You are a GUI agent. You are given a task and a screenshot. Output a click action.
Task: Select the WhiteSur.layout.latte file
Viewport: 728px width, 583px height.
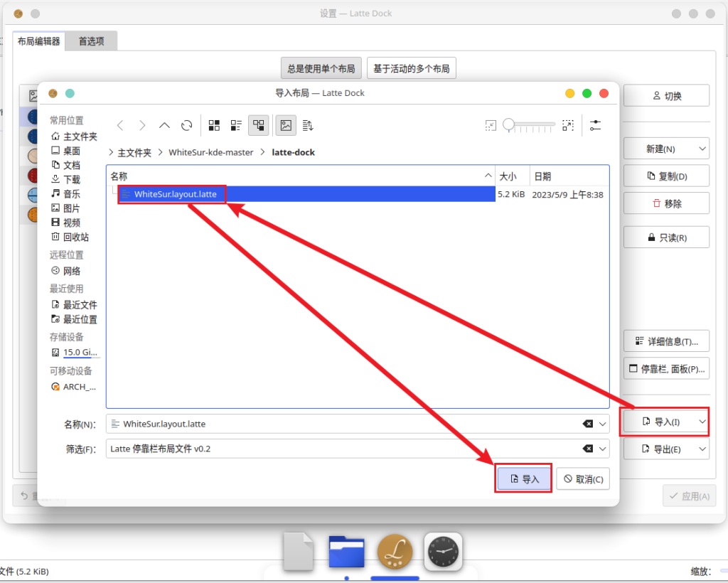(x=175, y=194)
